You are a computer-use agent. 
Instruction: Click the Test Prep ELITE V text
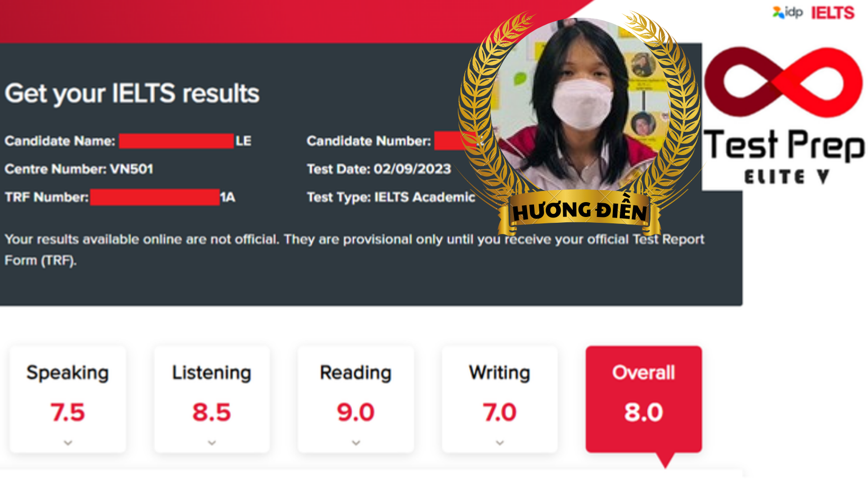tap(784, 157)
